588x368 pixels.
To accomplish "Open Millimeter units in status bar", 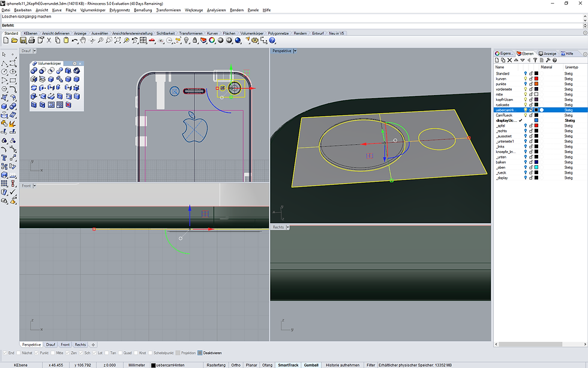I will [137, 365].
